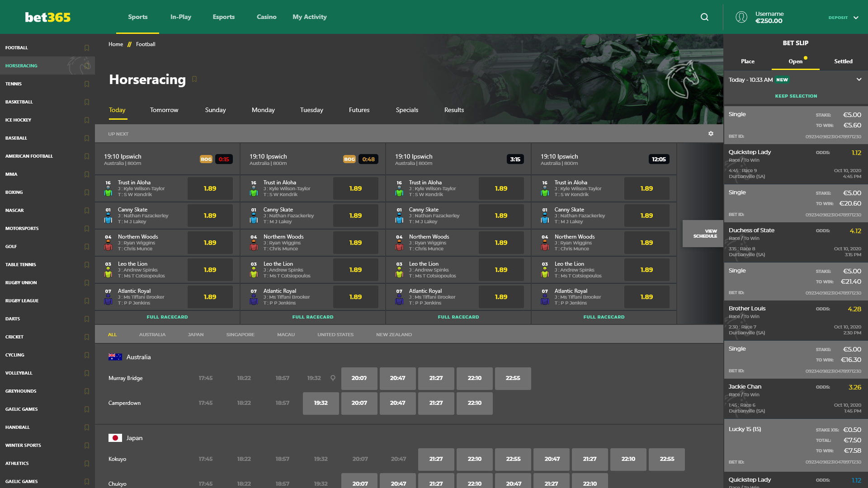
Task: Click the user account avatar icon
Action: (741, 17)
